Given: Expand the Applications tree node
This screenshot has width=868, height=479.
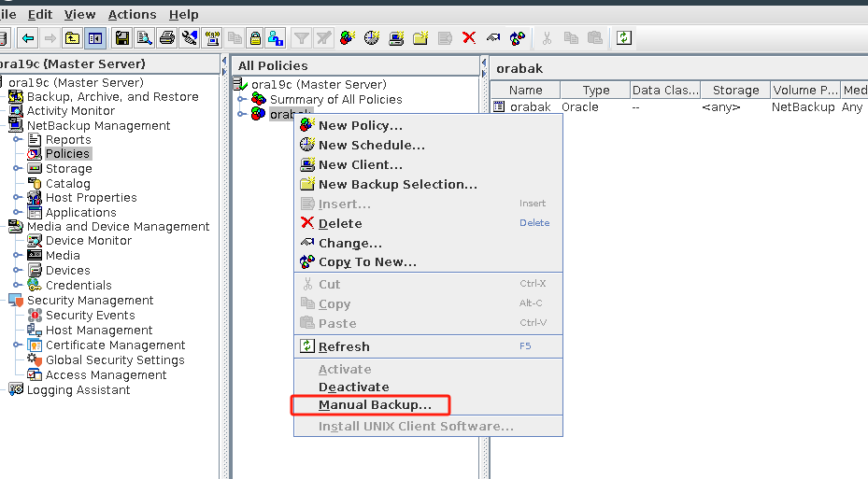Looking at the screenshot, I should [17, 212].
